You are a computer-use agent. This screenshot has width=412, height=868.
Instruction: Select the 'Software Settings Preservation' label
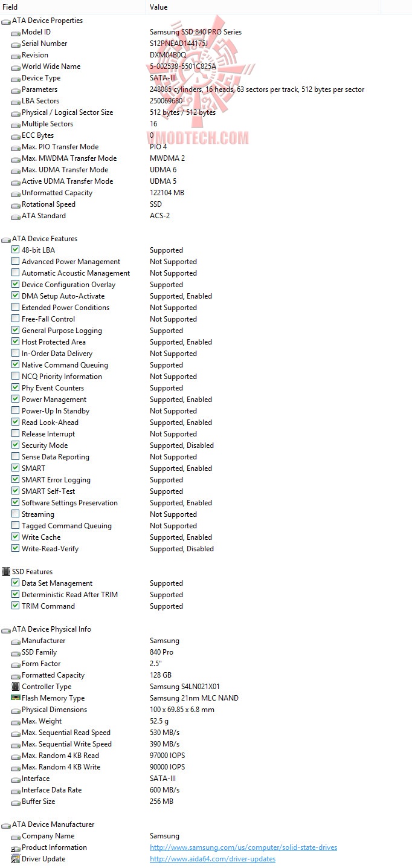(70, 503)
